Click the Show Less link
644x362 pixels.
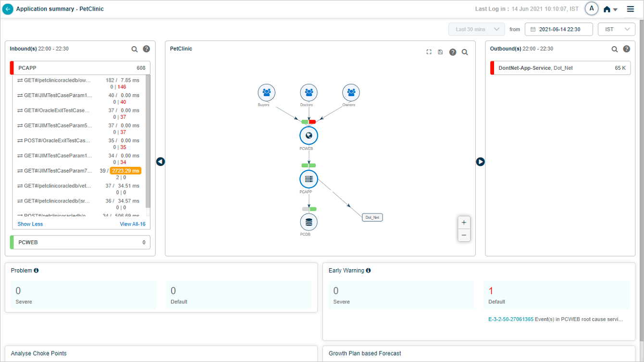click(x=30, y=224)
